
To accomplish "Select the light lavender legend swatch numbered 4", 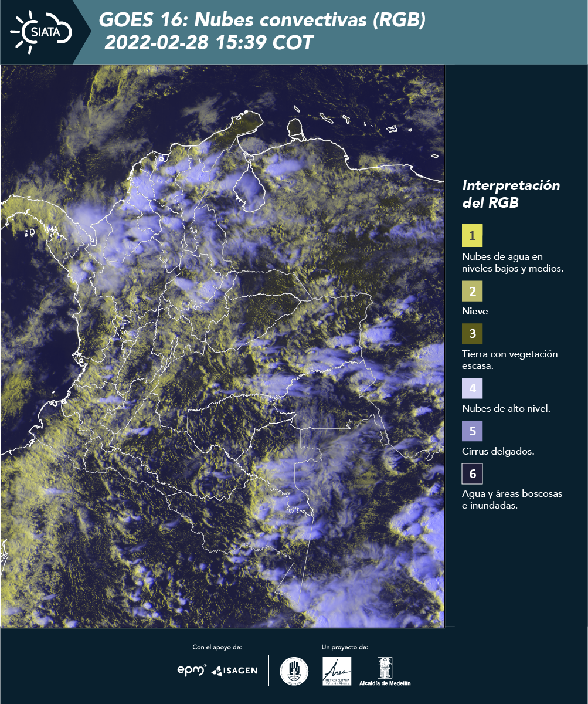I will coord(472,388).
